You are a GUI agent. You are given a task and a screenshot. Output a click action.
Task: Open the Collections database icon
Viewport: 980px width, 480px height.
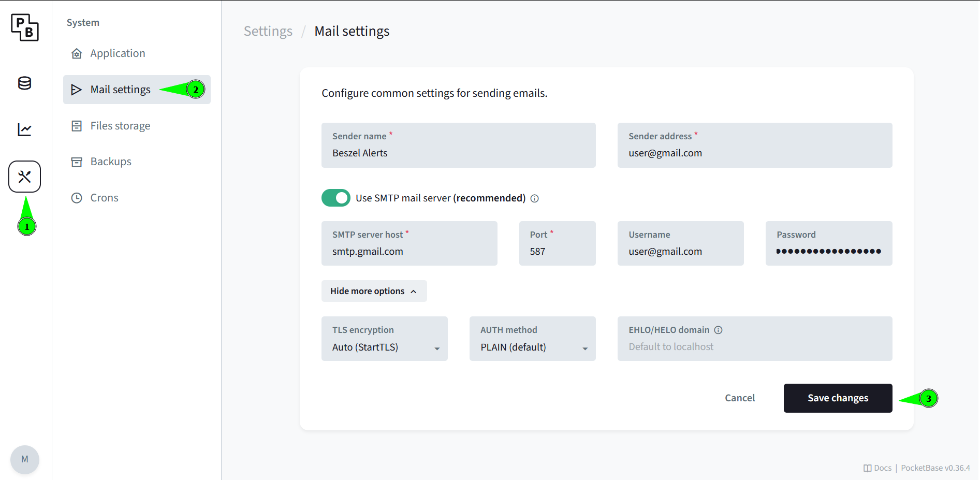pyautogui.click(x=24, y=83)
